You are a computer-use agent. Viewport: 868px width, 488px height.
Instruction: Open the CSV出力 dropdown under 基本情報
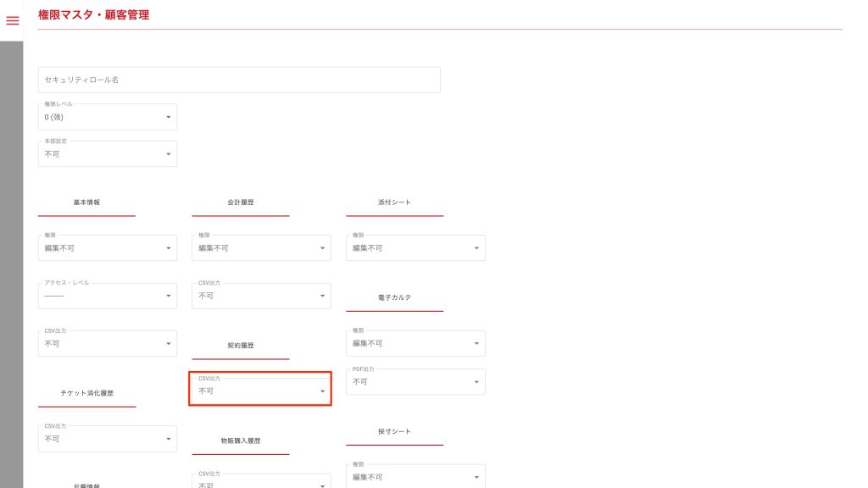pyautogui.click(x=108, y=343)
